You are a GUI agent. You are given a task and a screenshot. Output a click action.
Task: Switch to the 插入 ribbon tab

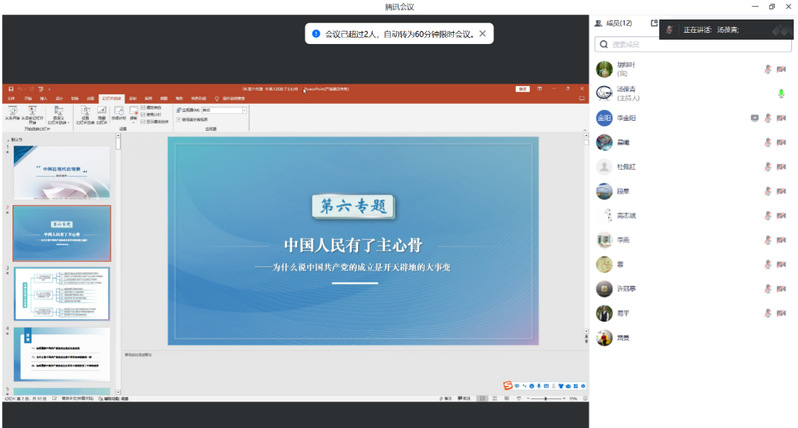coord(42,98)
